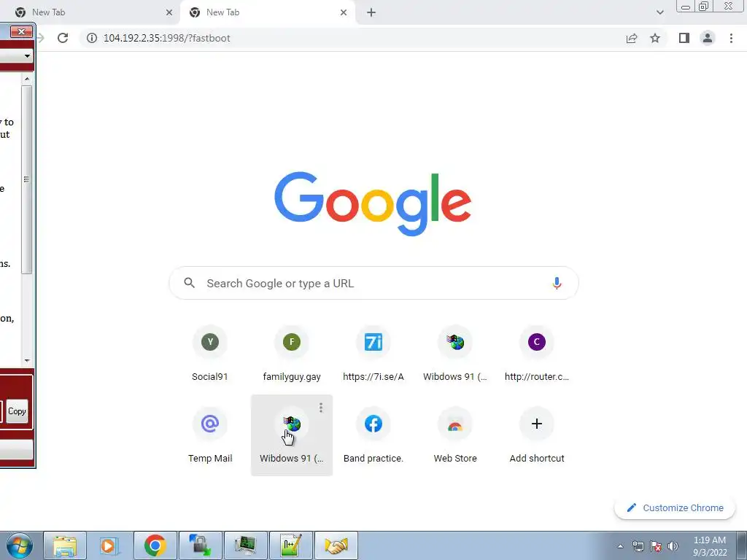Open the computer monitor app on taskbar
Viewport: 747px width, 560px height.
[245, 545]
